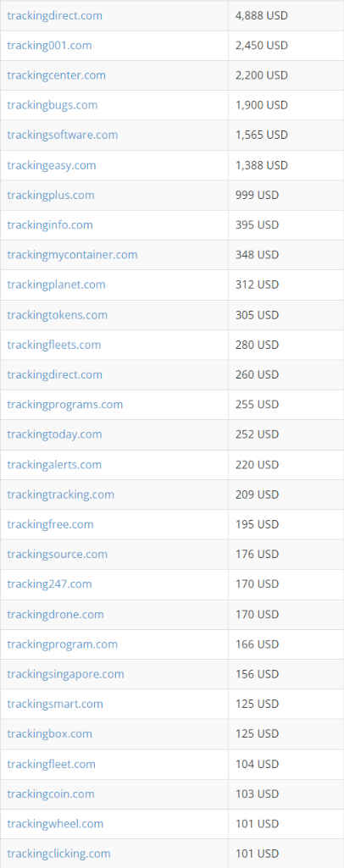Open trackingtokens.com domain link
344x868 pixels.
(57, 315)
